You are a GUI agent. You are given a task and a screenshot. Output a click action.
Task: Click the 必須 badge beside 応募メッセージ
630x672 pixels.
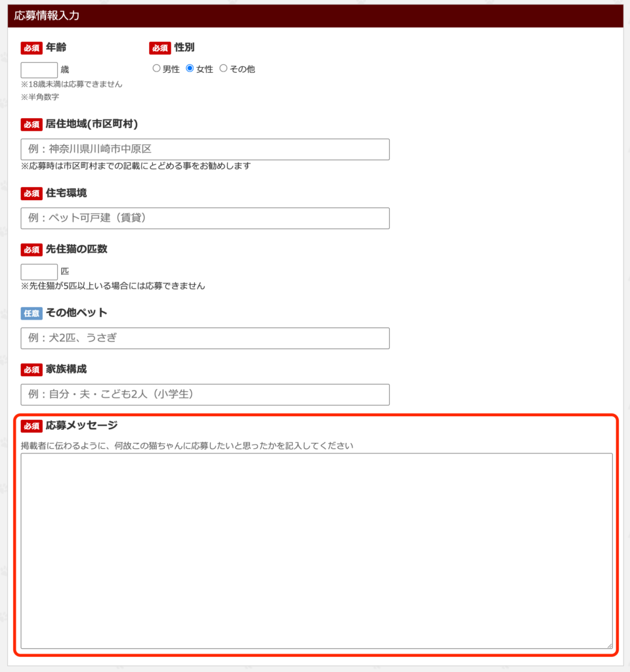(31, 426)
